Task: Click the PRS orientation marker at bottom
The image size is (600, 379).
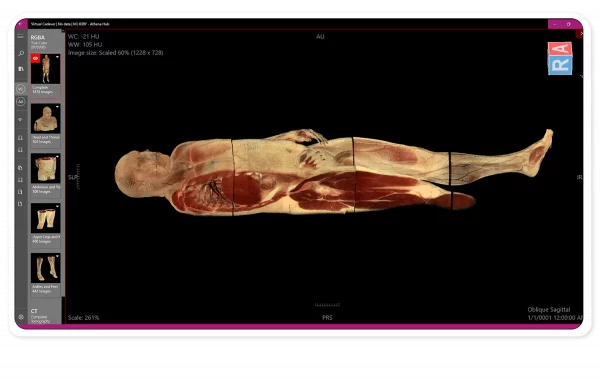Action: coord(327,318)
